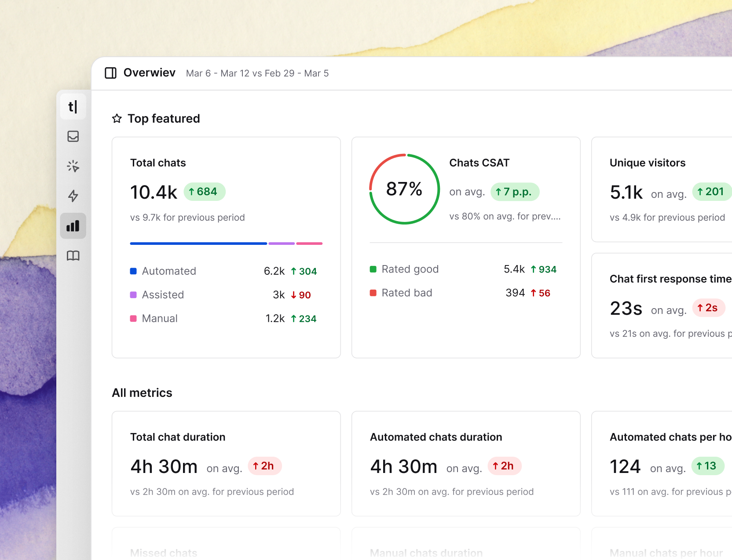
Task: Open the Inbox icon in the sidebar
Action: [x=73, y=136]
